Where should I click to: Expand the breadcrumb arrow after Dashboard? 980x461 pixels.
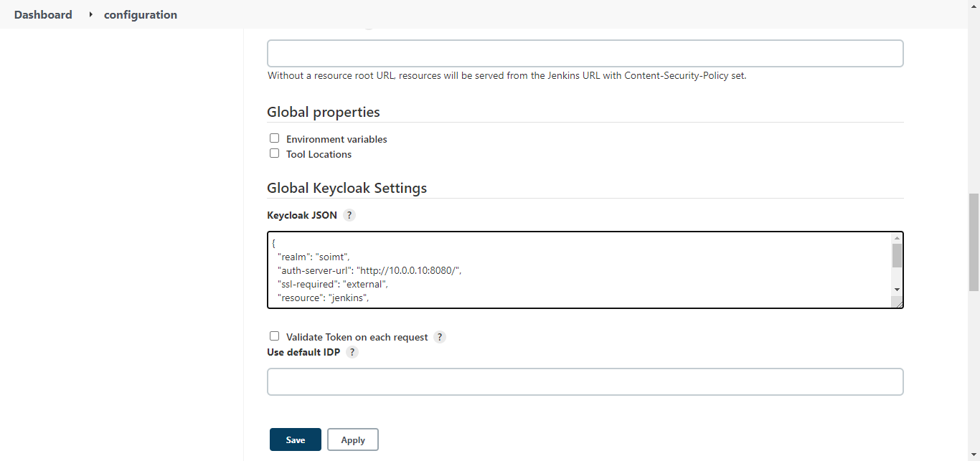(91, 14)
